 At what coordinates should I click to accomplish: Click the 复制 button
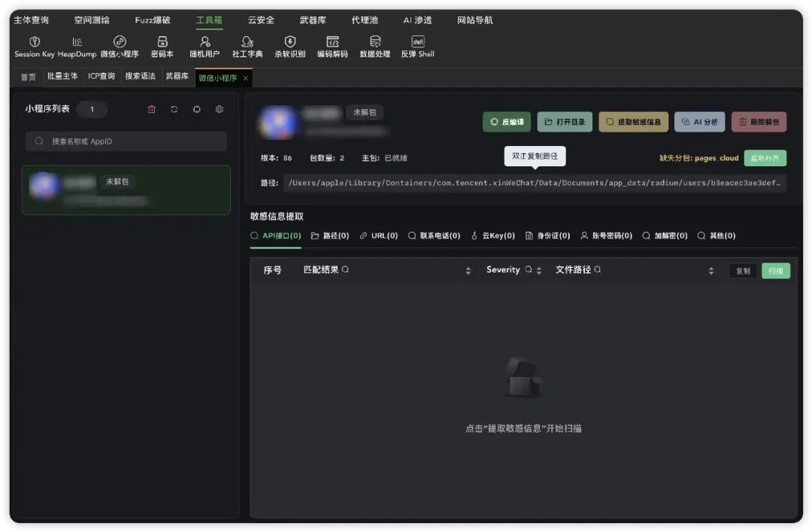click(743, 271)
